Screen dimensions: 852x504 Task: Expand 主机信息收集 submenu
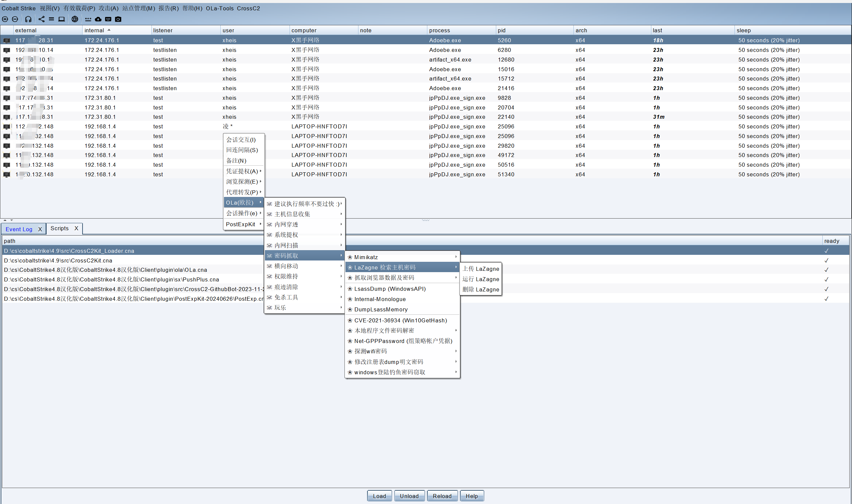click(305, 214)
